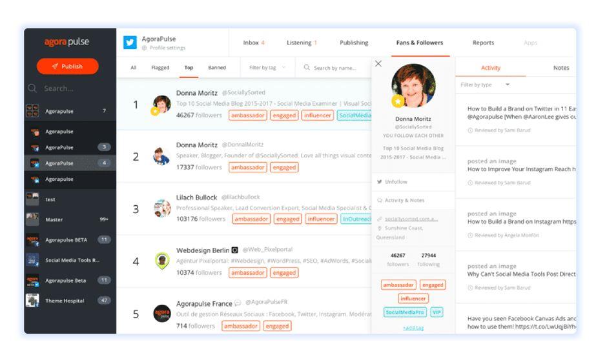Open the How to Build a Brand on Twitter activity

pos(522,112)
